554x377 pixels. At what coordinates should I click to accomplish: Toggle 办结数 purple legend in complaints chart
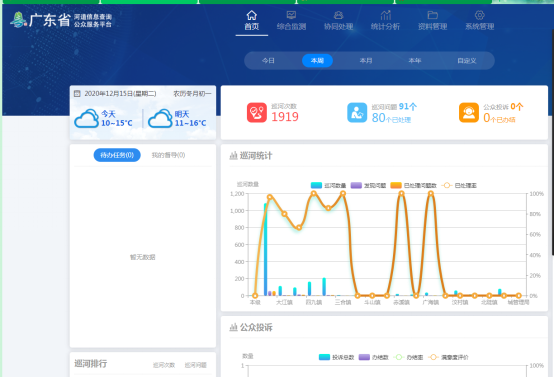coord(373,357)
